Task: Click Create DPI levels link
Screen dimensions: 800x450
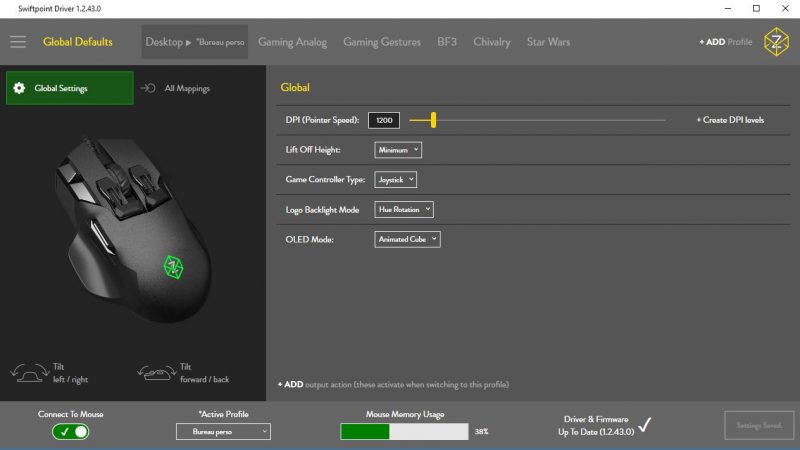Action: [x=730, y=120]
